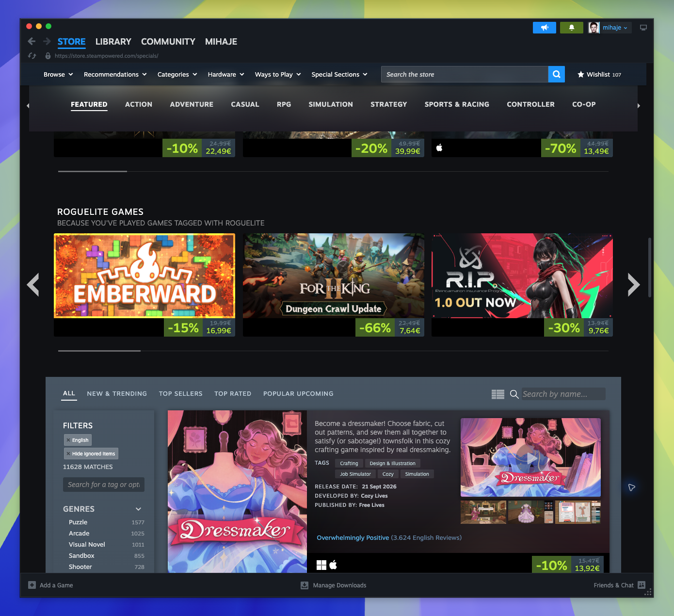
Task: Open notifications with the bell icon
Action: coord(572,28)
